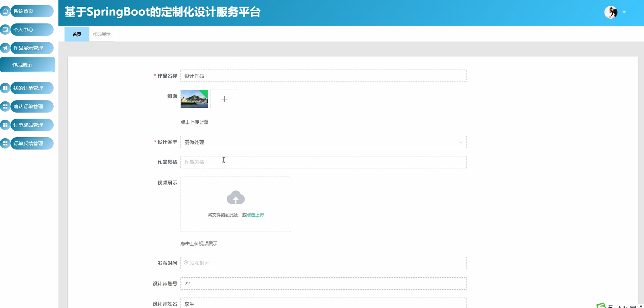This screenshot has width=644, height=308.
Task: Expand the 设计类型 dropdown
Action: [461, 142]
